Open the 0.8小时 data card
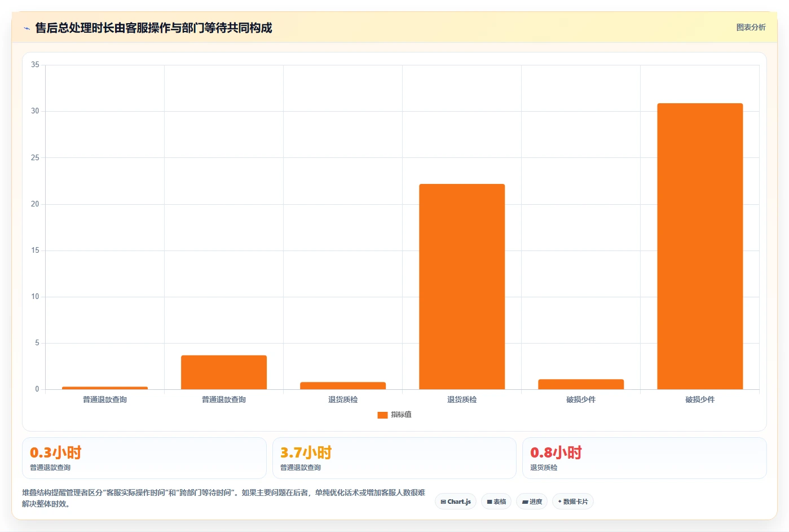The height and width of the screenshot is (532, 789). pyautogui.click(x=644, y=458)
